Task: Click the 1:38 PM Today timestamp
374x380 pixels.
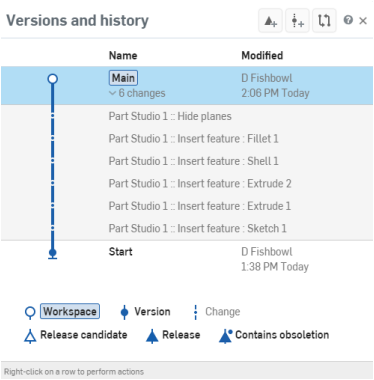Action: point(275,267)
